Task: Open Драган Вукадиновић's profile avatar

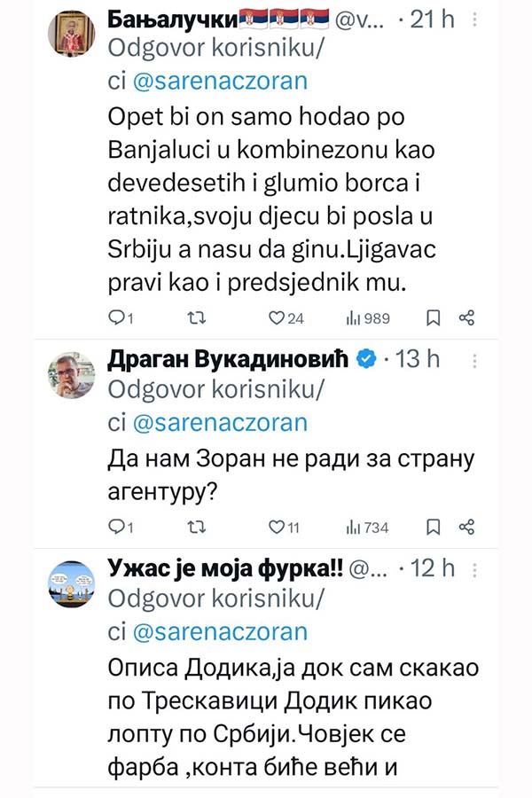Action: [70, 376]
